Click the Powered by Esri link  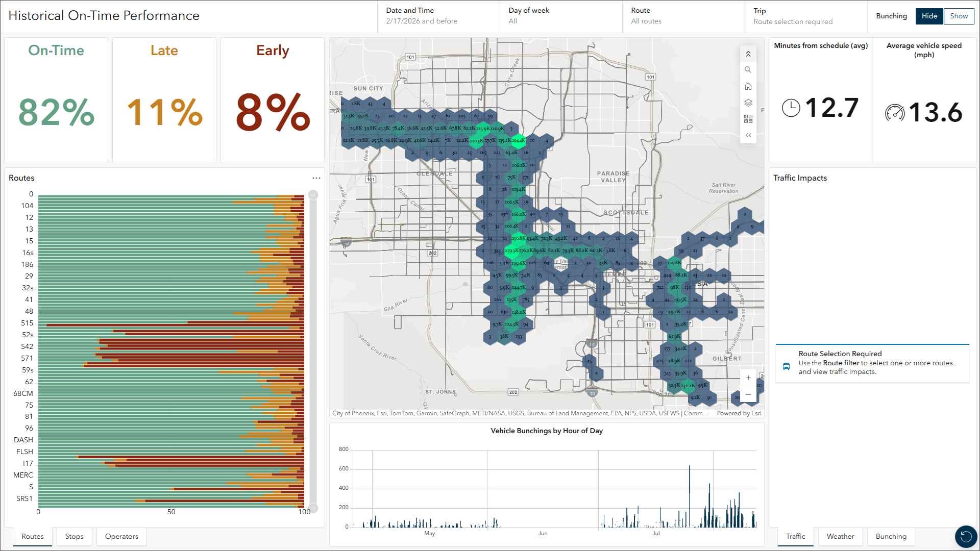(739, 413)
